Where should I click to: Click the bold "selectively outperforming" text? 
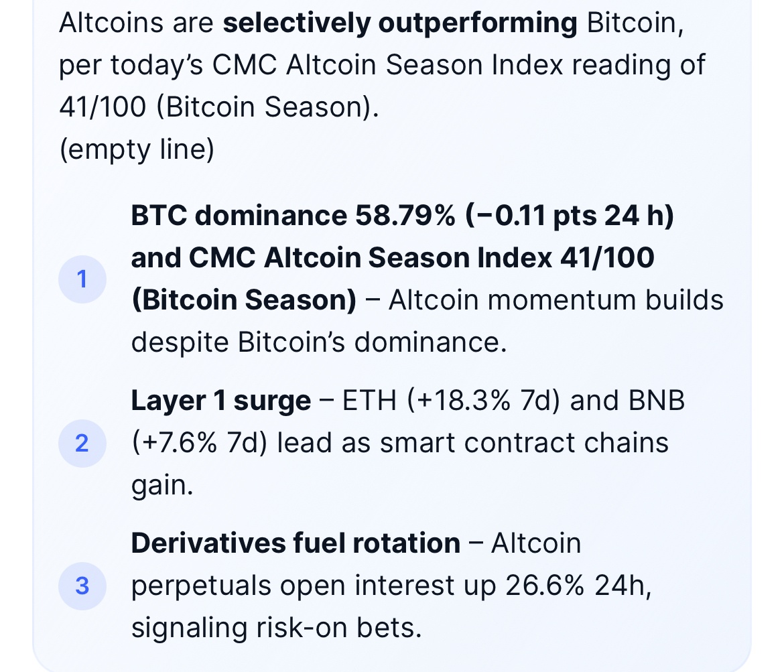[x=399, y=23]
